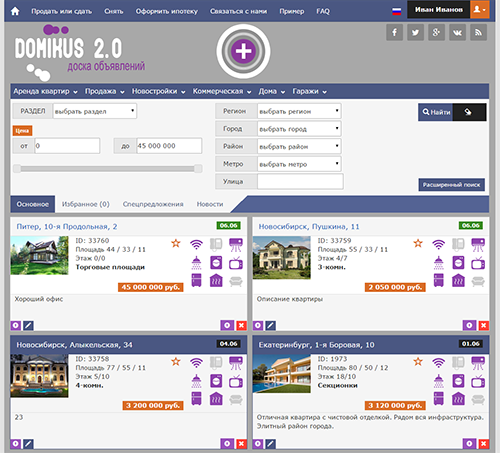This screenshot has height=453, width=500.
Task: Open the Facebook social icon
Action: 394,32
